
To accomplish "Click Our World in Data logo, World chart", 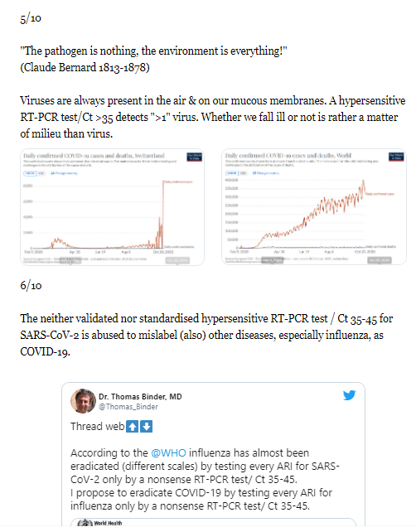I will pos(396,157).
